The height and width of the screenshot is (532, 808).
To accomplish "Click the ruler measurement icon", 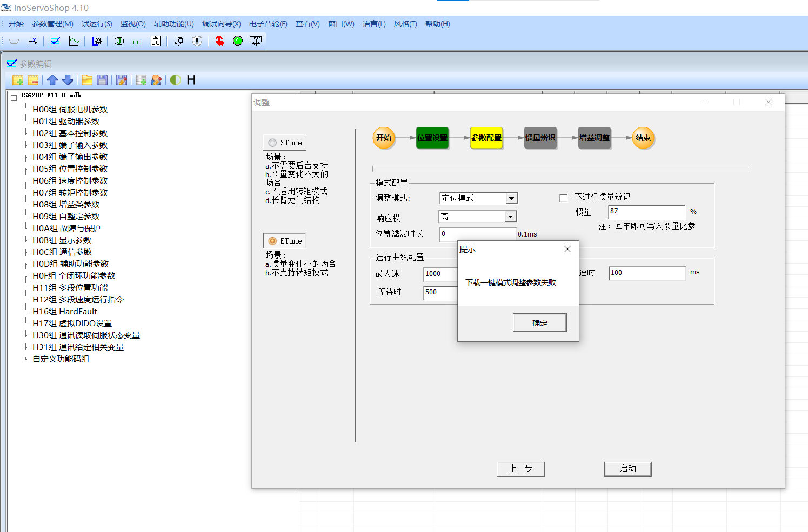I will pos(256,41).
